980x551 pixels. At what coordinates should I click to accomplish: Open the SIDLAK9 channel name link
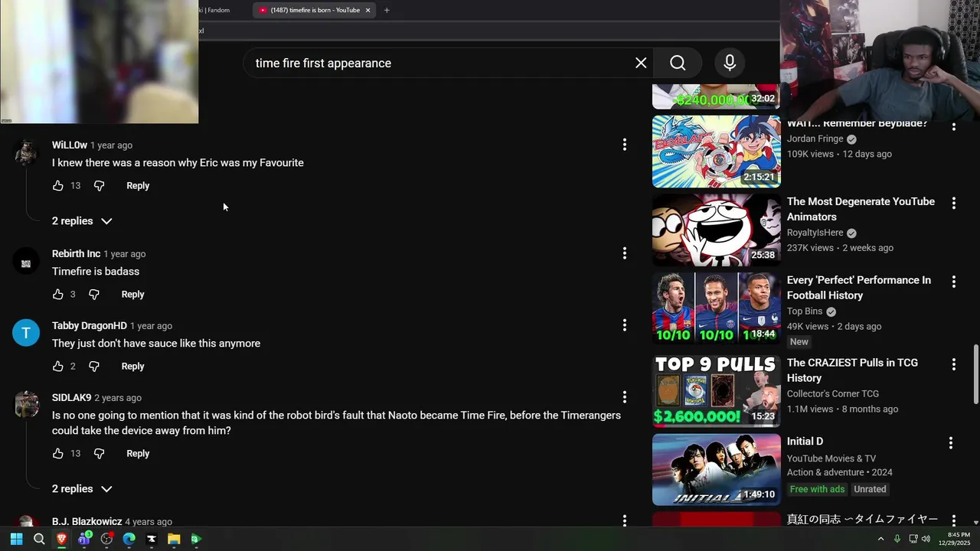tap(71, 398)
